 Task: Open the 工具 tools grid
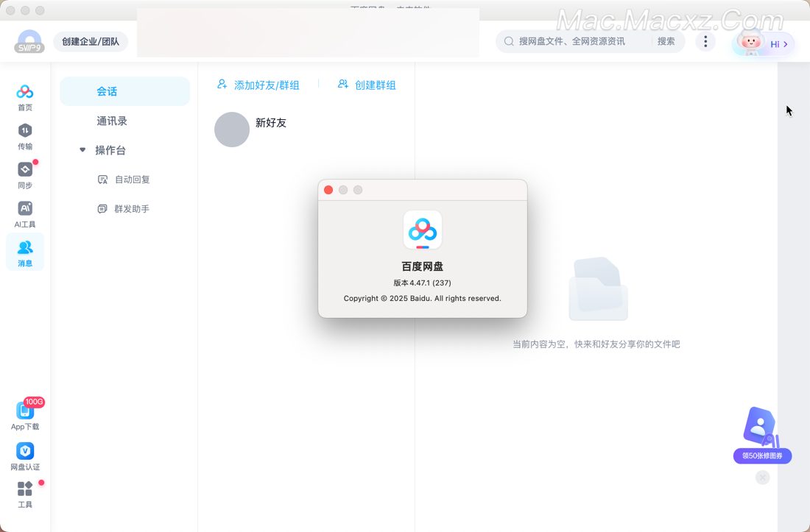[x=25, y=494]
